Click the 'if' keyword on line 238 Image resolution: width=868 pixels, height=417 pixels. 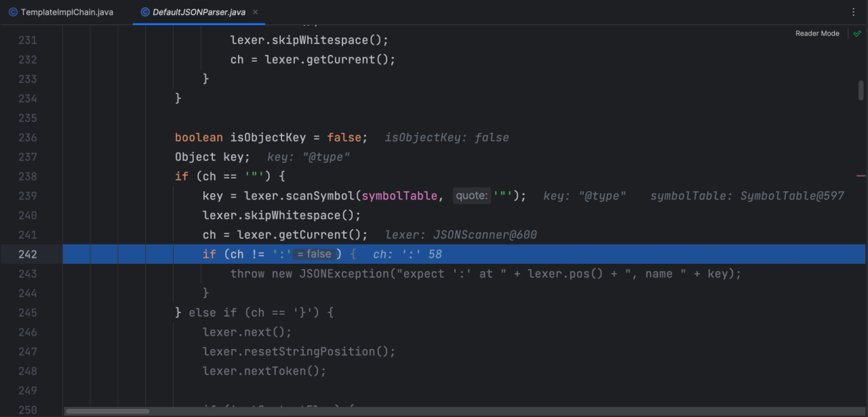coord(181,176)
